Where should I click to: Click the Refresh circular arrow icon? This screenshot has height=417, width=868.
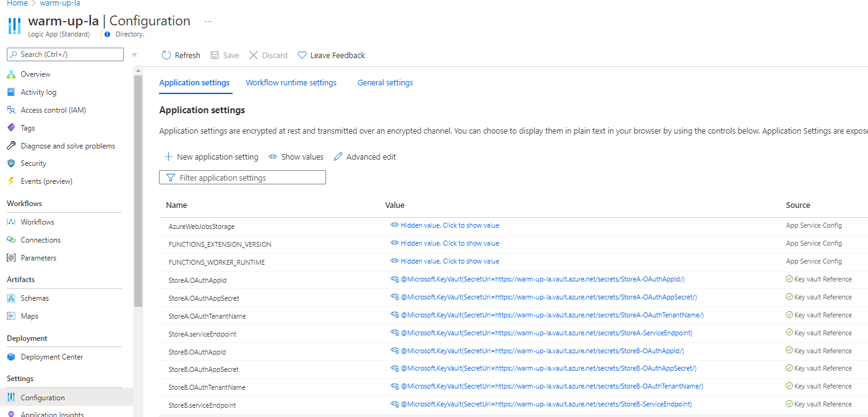click(166, 55)
